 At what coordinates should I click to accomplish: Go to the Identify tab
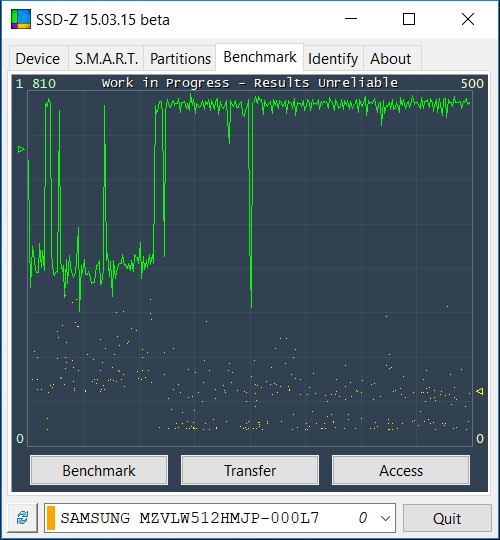333,59
